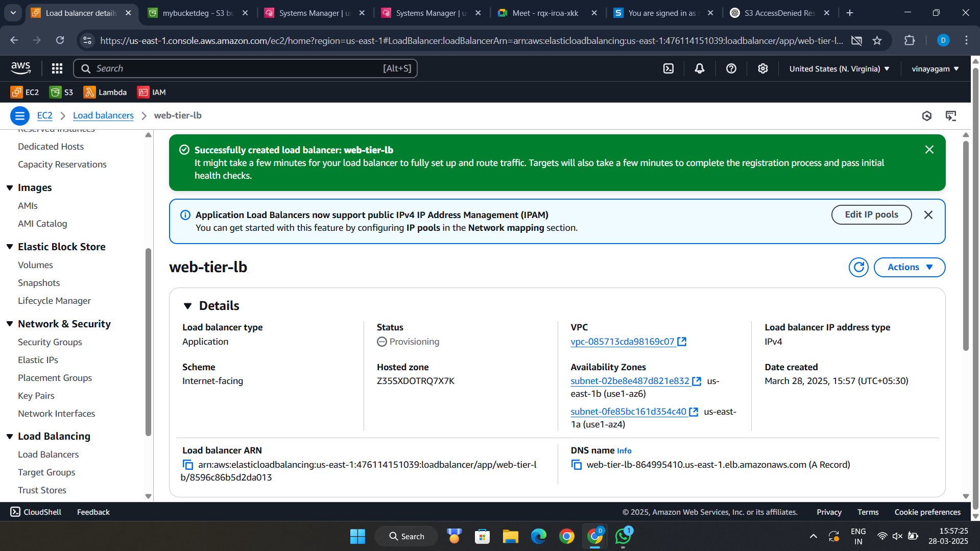The width and height of the screenshot is (980, 551).
Task: Click the Windows Start button
Action: pyautogui.click(x=357, y=536)
